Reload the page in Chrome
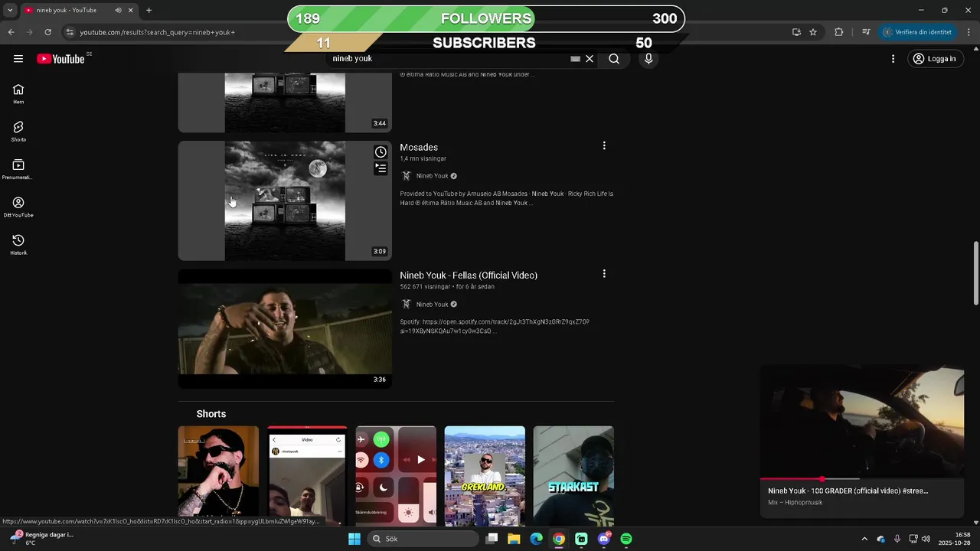The width and height of the screenshot is (980, 551). 47,32
